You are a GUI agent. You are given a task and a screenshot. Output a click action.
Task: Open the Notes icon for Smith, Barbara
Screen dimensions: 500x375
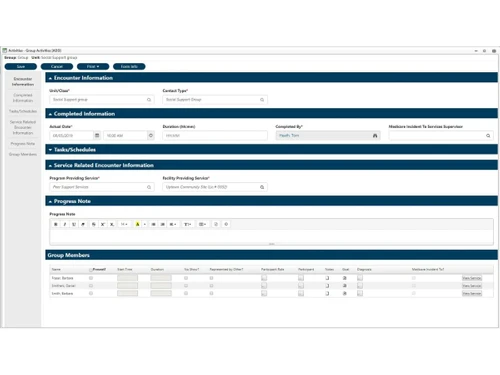click(x=327, y=293)
